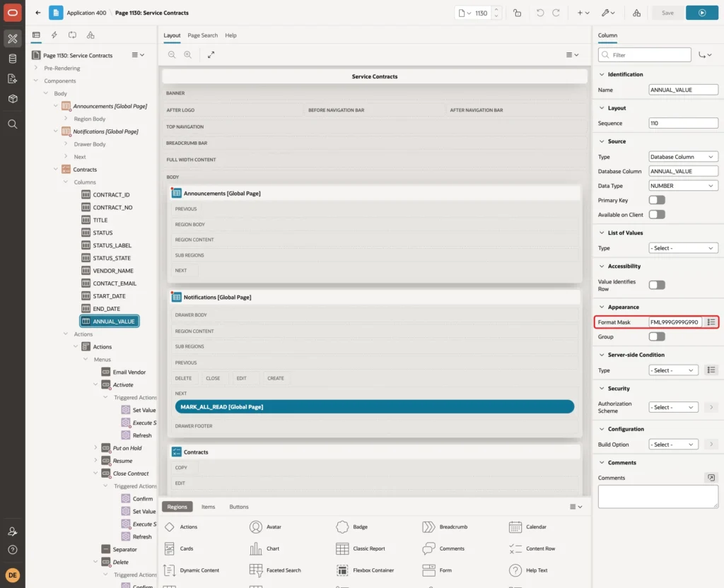
Task: Select the Items gallery tab
Action: 209,507
